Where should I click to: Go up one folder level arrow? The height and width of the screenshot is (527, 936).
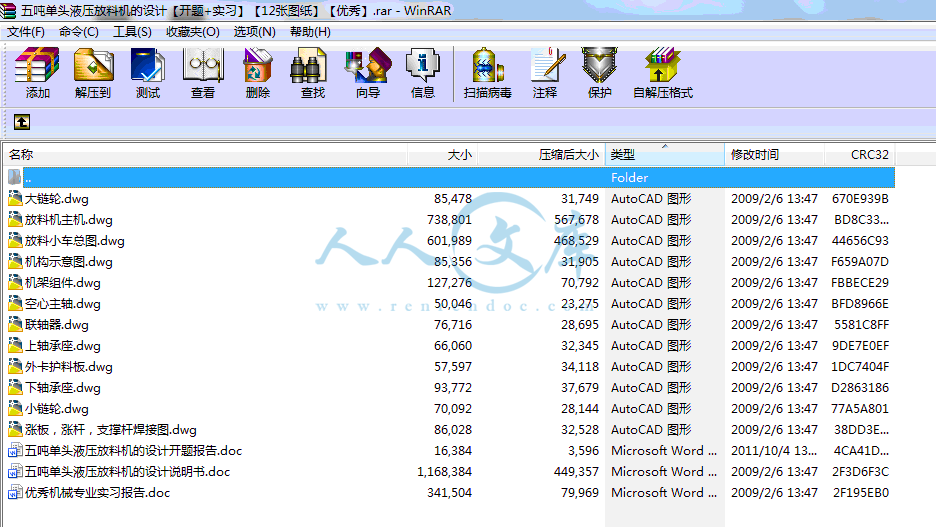tap(22, 122)
